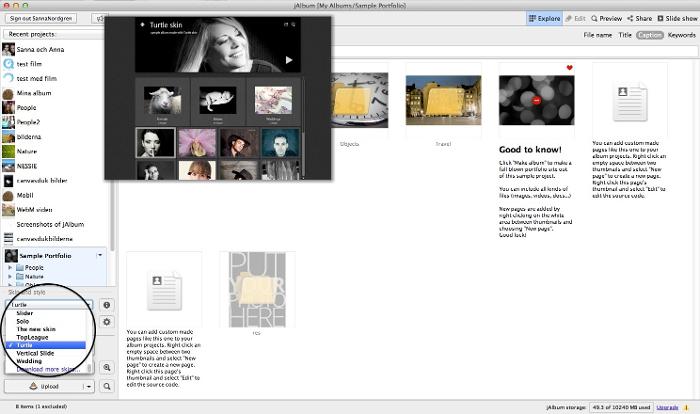The height and width of the screenshot is (414, 700).
Task: Toggle Keywords label display
Action: point(682,35)
